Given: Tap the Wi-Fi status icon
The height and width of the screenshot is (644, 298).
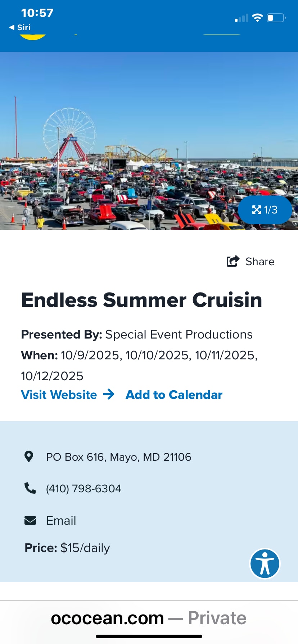Looking at the screenshot, I should [257, 18].
